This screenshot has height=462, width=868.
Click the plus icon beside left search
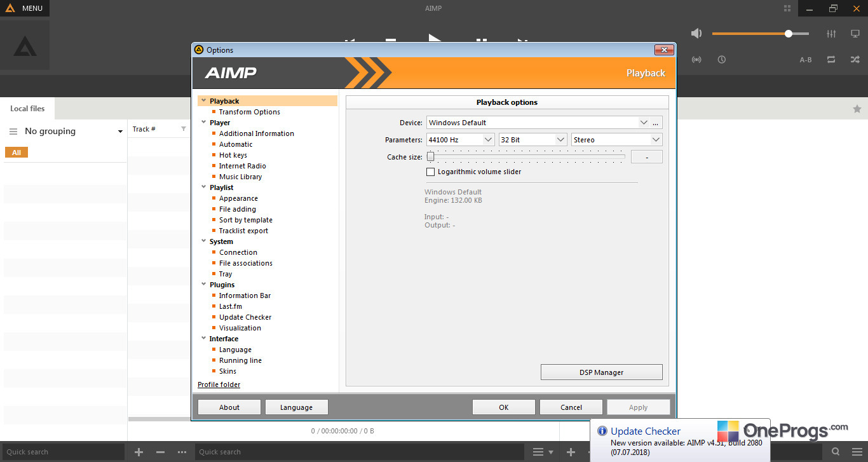[x=139, y=452]
